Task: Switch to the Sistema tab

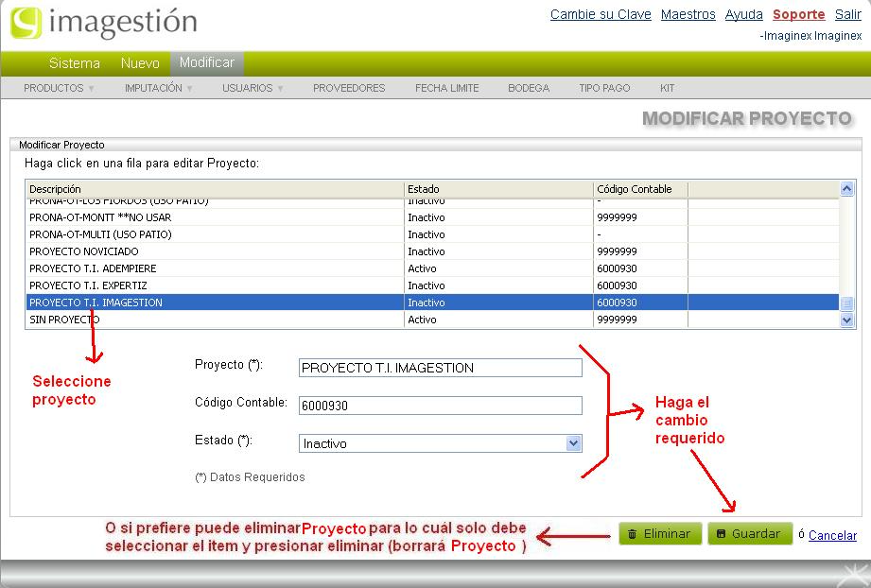Action: click(75, 63)
